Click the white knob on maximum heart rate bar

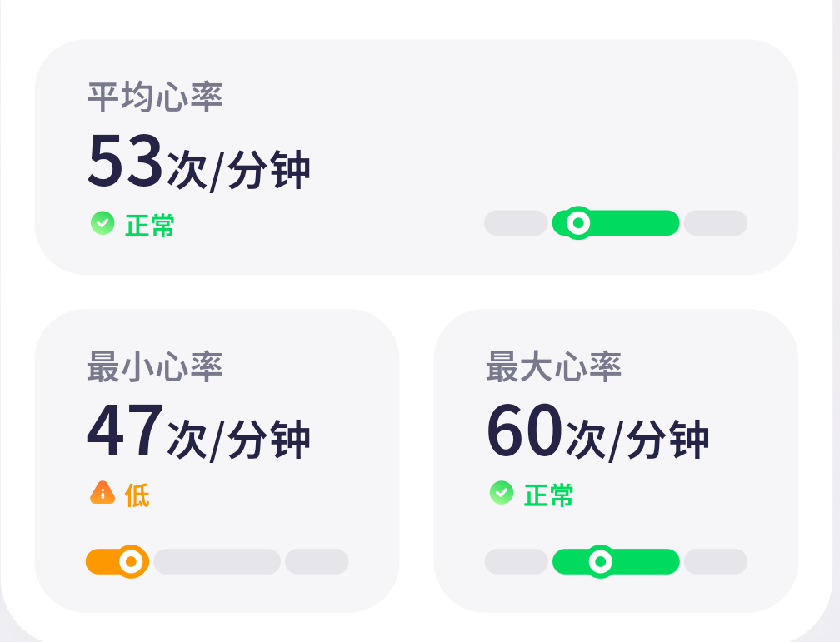601,562
